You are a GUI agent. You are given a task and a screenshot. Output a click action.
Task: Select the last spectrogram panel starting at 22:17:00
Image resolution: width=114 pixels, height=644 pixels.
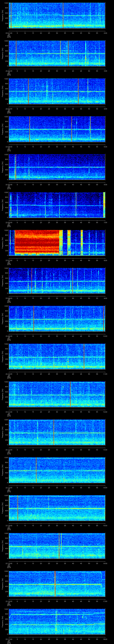57,622
